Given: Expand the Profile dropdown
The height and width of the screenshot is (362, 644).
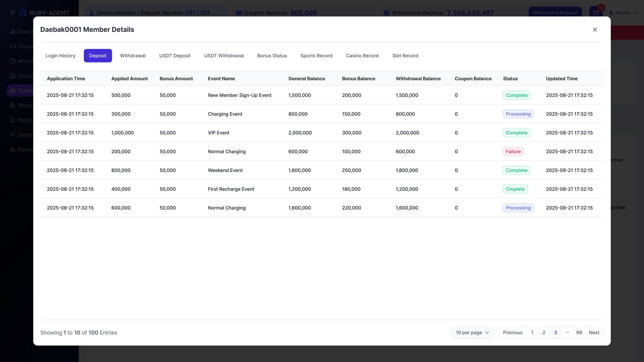Looking at the screenshot, I should coord(623,13).
